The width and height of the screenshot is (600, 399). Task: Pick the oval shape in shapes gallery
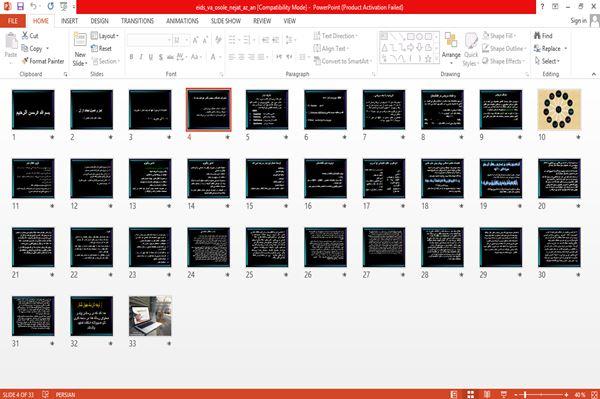click(x=419, y=37)
